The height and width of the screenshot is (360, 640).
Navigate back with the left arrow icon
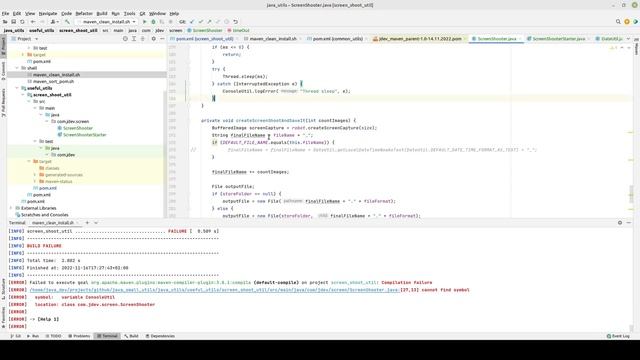click(33, 22)
